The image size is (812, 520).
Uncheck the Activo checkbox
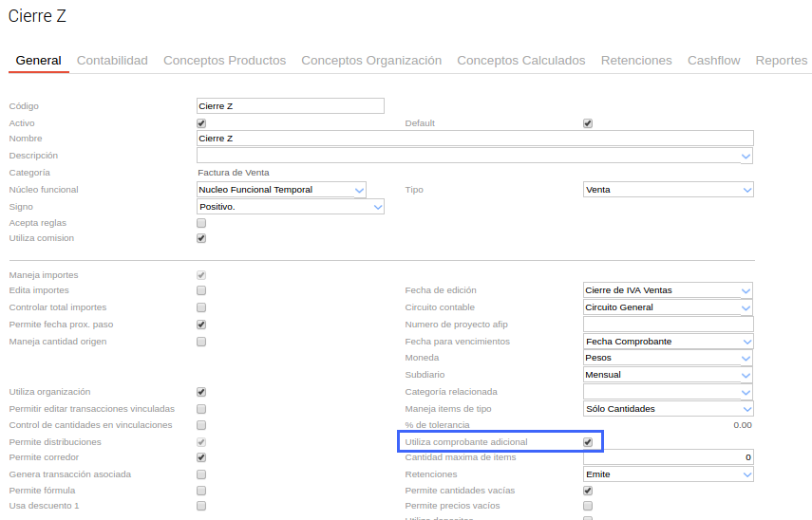201,123
